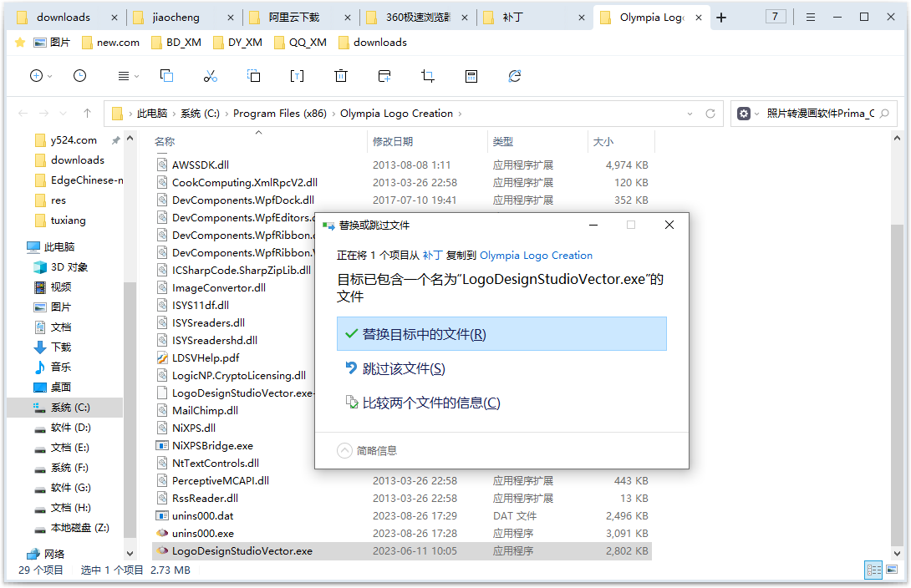Click the pin icon beside y524.com
The width and height of the screenshot is (911, 588).
click(115, 140)
